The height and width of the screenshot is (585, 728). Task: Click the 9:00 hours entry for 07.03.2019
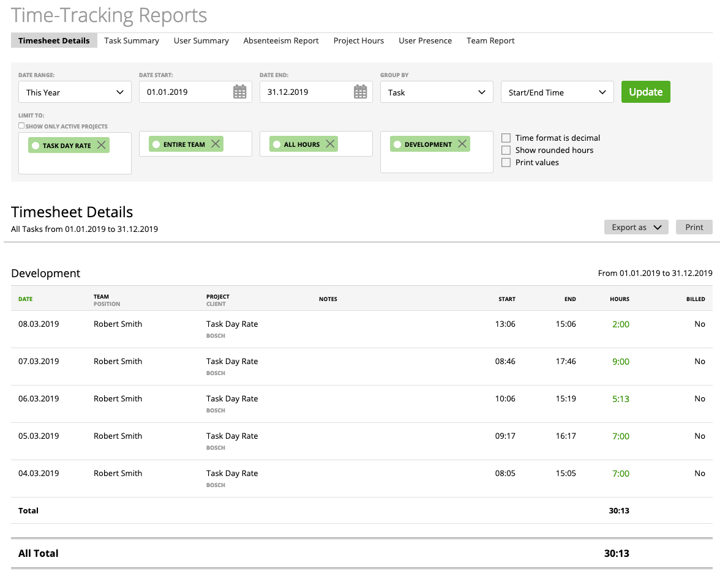pyautogui.click(x=621, y=362)
